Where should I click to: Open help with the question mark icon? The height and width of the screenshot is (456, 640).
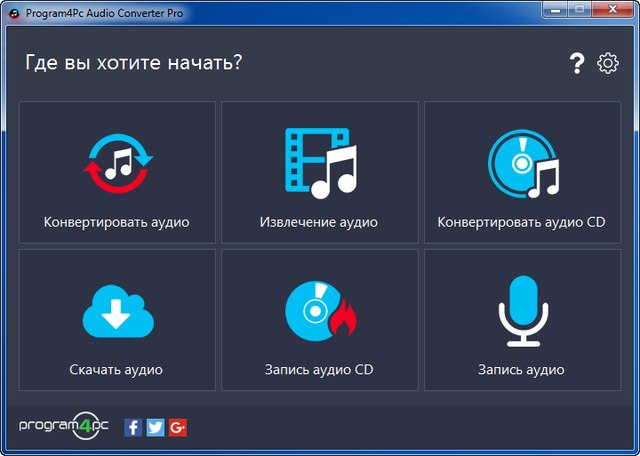click(x=576, y=64)
